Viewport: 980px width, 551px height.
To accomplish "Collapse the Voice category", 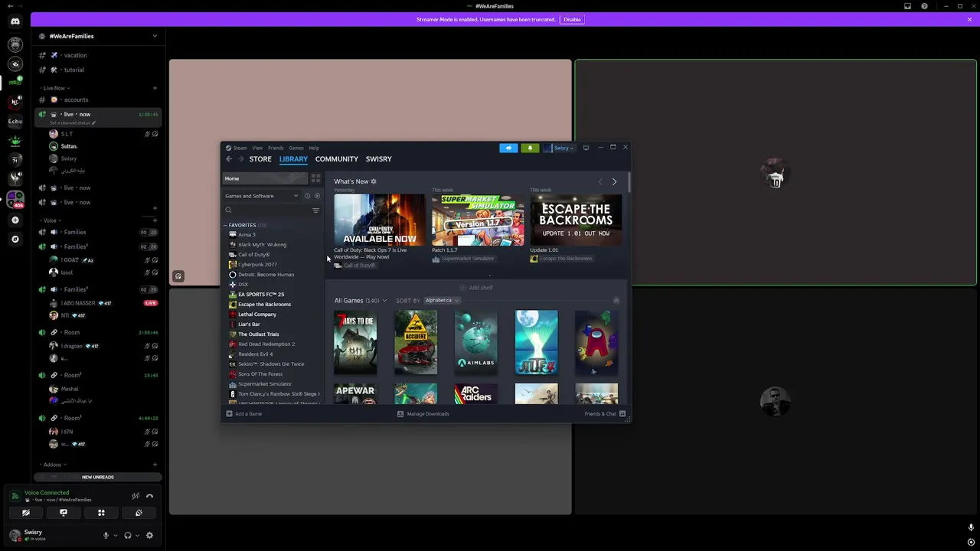I will (x=51, y=220).
